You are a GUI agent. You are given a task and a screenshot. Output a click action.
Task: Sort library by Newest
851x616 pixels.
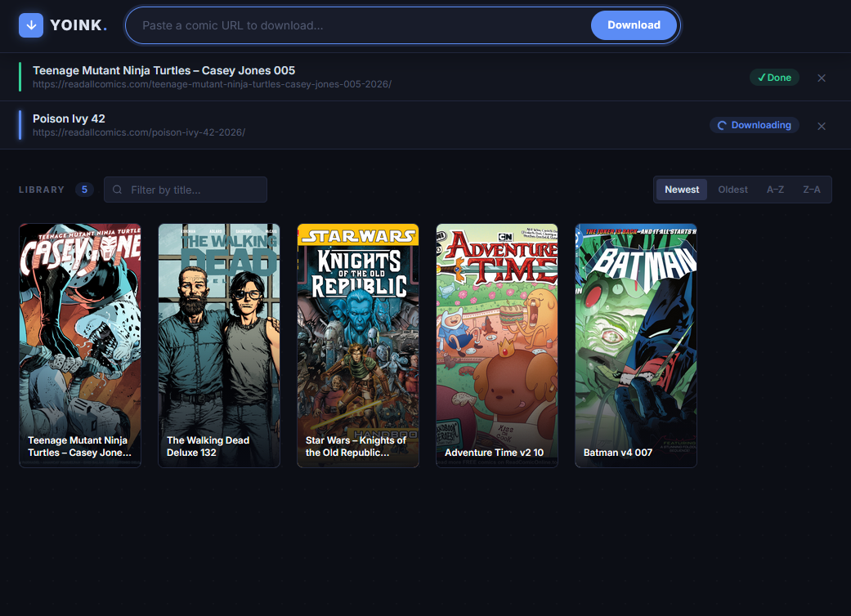point(681,190)
